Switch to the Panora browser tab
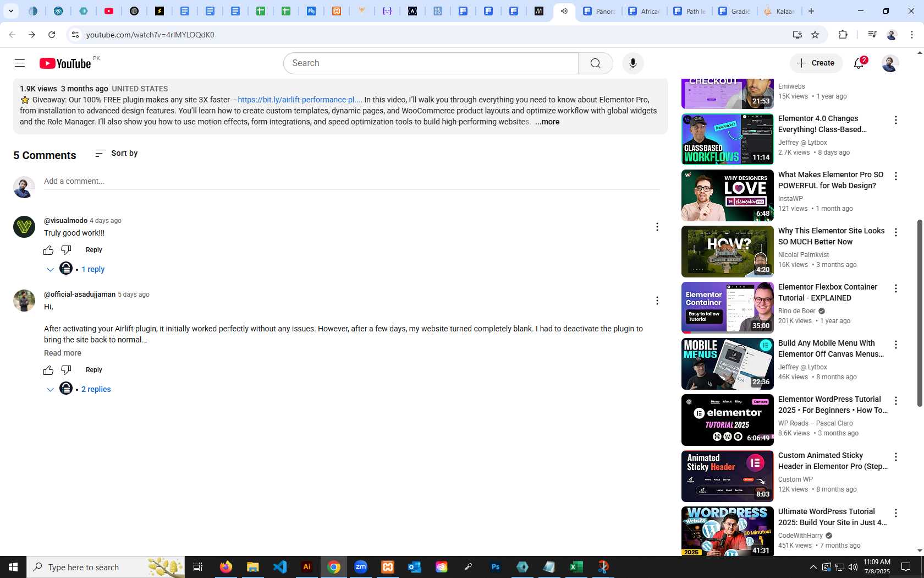Viewport: 924px width, 578px height. (x=598, y=11)
